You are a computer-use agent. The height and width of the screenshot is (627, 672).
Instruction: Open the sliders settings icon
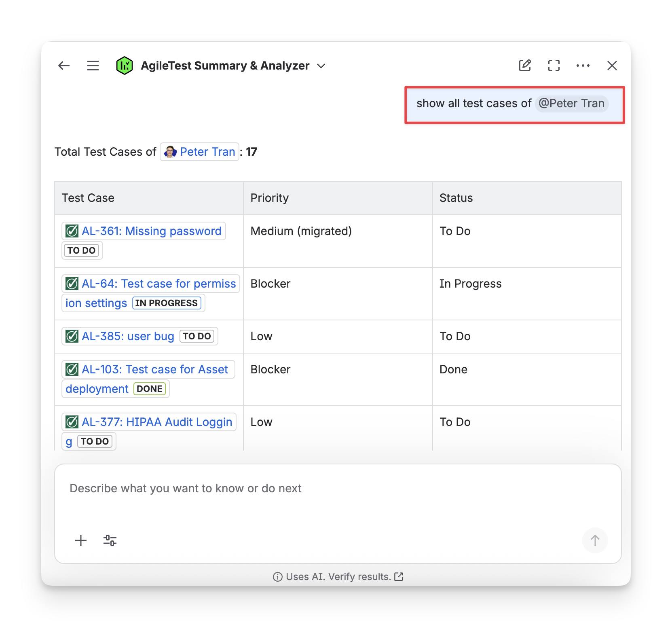pyautogui.click(x=110, y=540)
